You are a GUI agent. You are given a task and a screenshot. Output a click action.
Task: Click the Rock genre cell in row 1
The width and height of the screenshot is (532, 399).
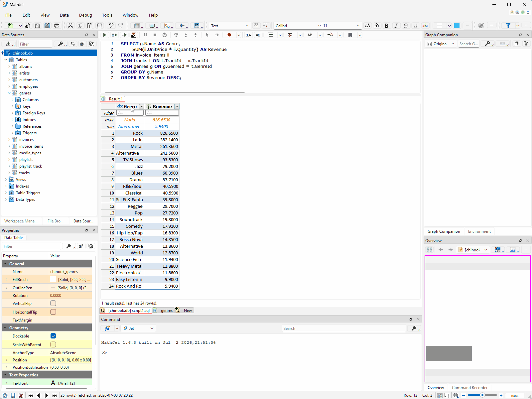[130, 133]
